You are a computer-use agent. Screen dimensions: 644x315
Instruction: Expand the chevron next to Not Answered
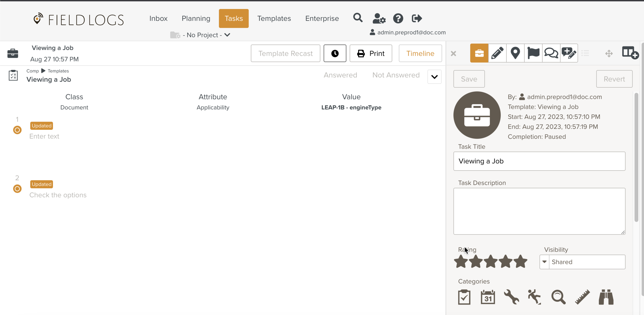pos(434,77)
